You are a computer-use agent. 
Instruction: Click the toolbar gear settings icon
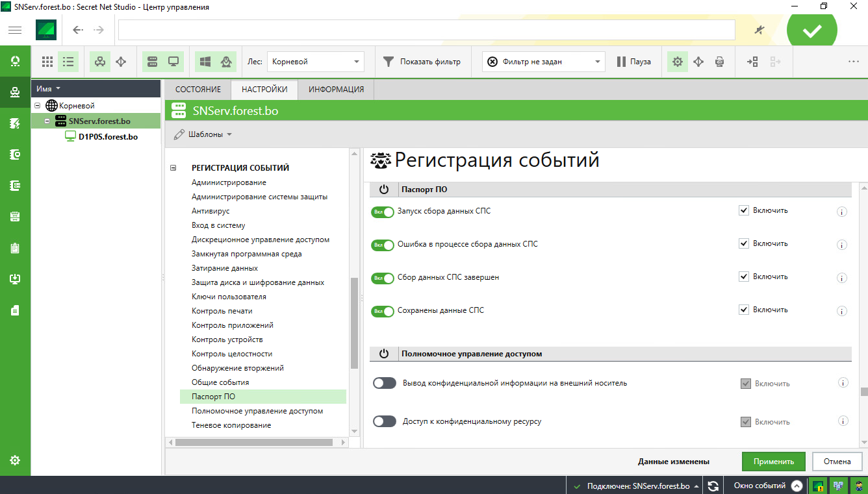click(678, 62)
